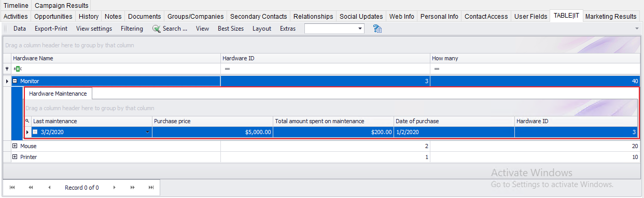Select the Mouse row's How many value 20
Screen dimensions: 644x198
pyautogui.click(x=535, y=147)
